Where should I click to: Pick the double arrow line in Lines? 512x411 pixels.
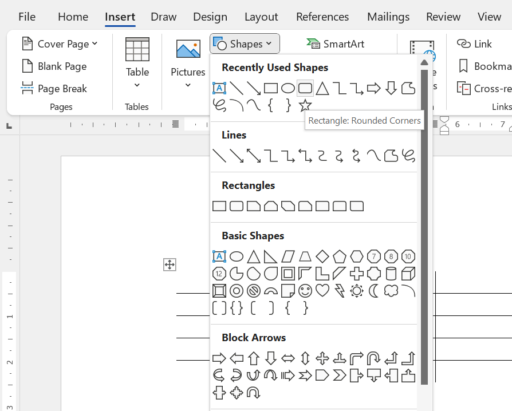coord(254,156)
